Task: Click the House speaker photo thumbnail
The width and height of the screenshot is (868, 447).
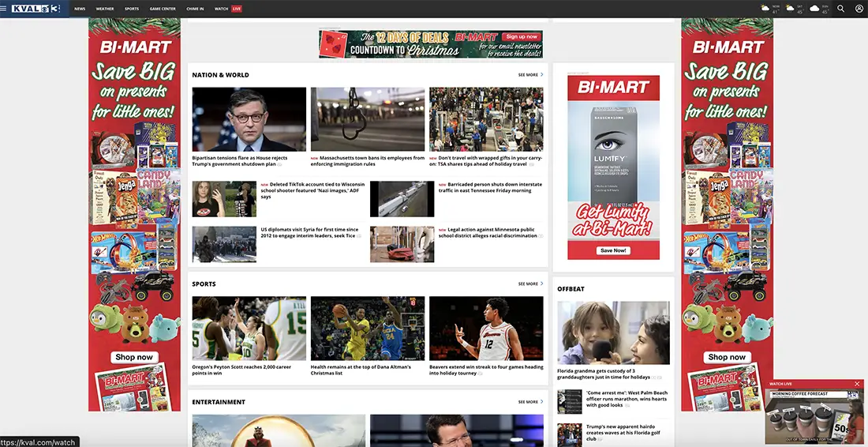Action: [249, 119]
